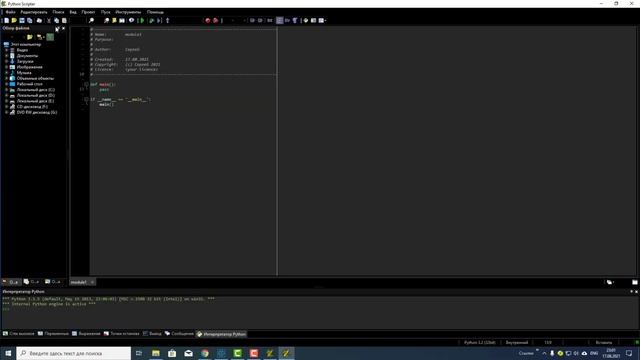Select CD дисковод (F:) in file tree
Screen dimensions: 640x360
pos(32,107)
